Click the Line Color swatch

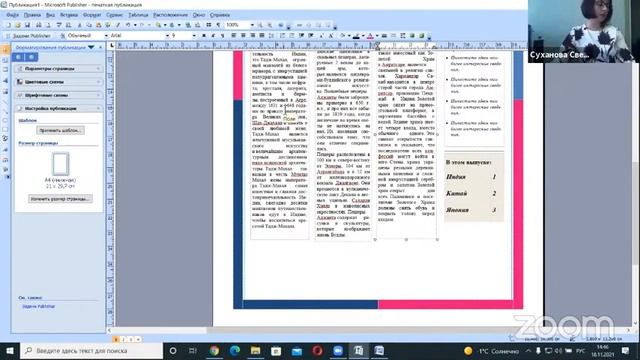(356, 36)
